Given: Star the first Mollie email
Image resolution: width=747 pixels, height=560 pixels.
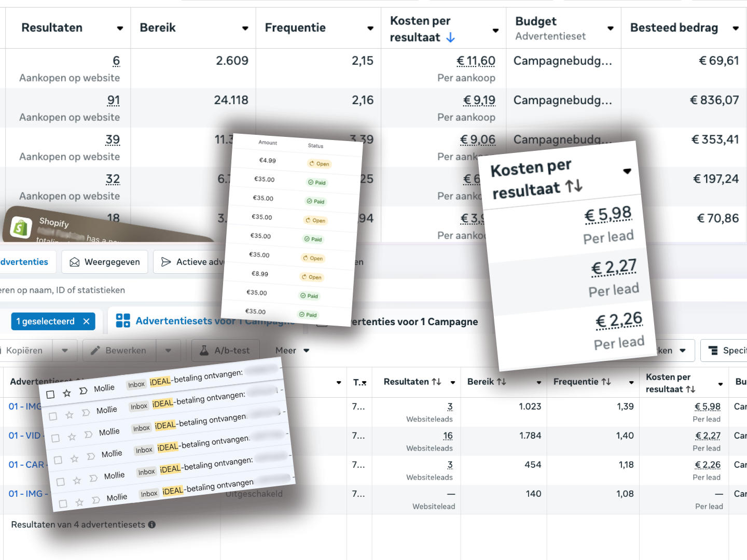Looking at the screenshot, I should click(x=67, y=394).
